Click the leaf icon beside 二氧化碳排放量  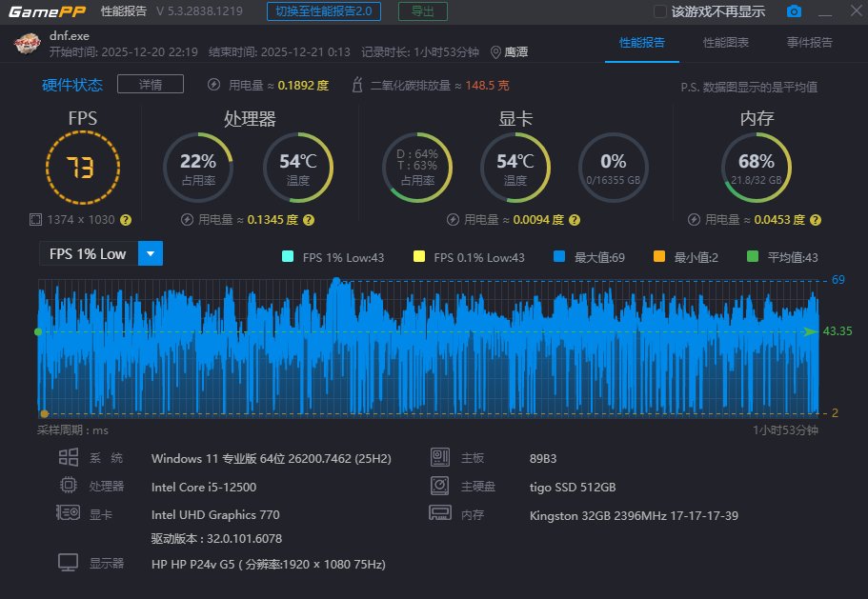(357, 84)
